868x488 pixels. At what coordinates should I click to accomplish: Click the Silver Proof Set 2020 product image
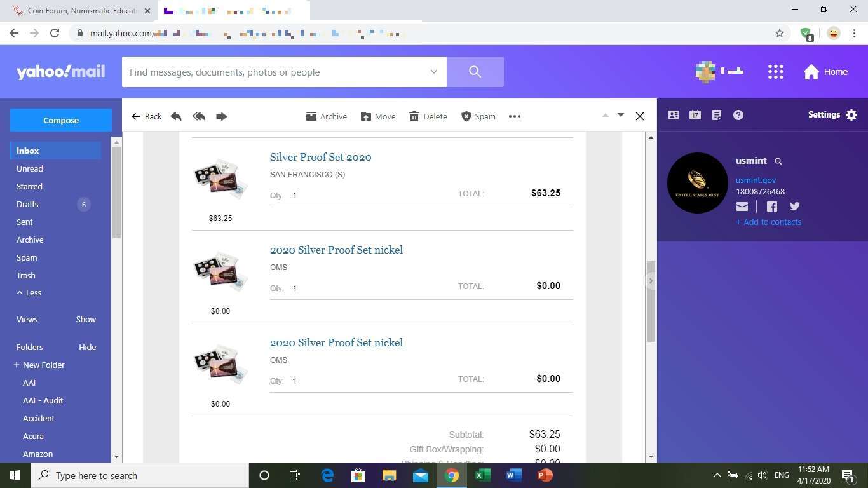point(220,179)
